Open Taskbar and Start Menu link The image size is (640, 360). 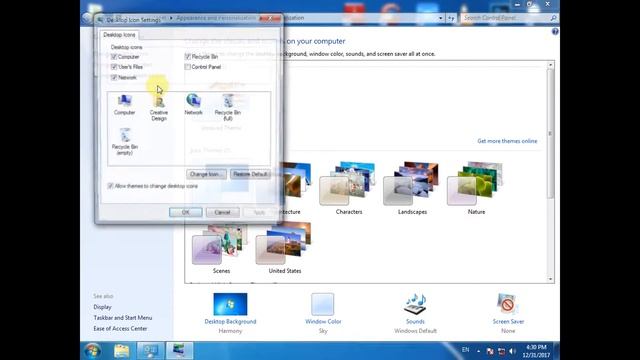[x=123, y=318]
